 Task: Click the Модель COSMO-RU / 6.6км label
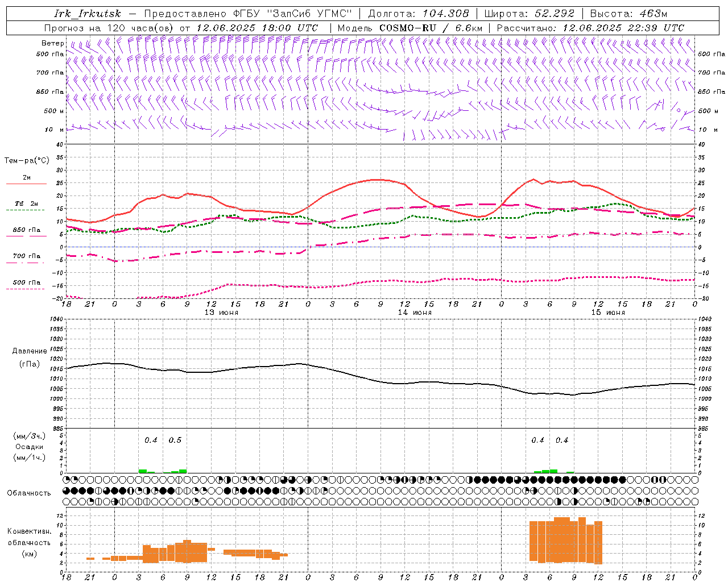[x=409, y=28]
